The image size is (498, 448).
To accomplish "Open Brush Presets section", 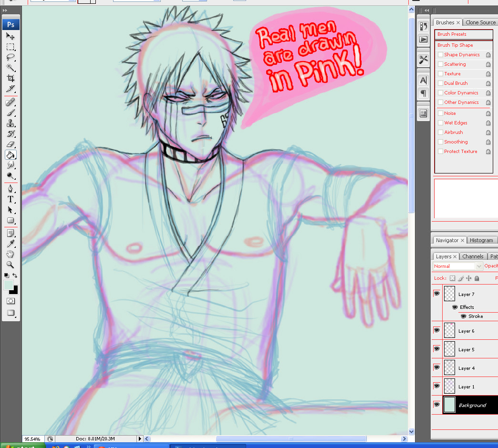I will coord(463,34).
